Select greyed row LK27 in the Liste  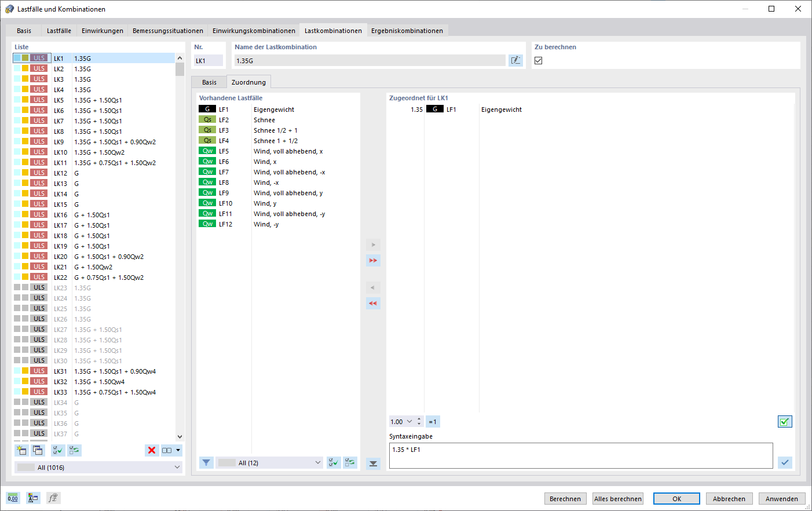coord(93,330)
